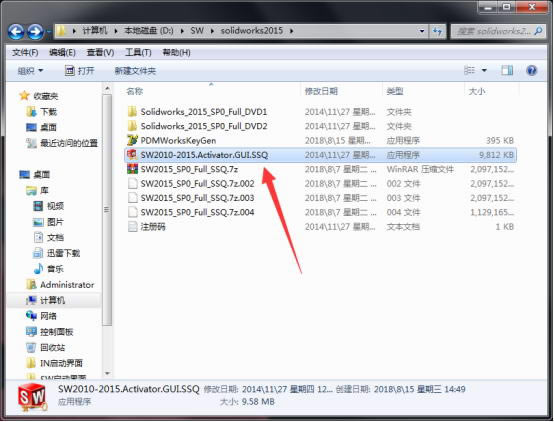Click the Forward navigation arrow
The height and width of the screenshot is (422, 554).
[x=35, y=31]
